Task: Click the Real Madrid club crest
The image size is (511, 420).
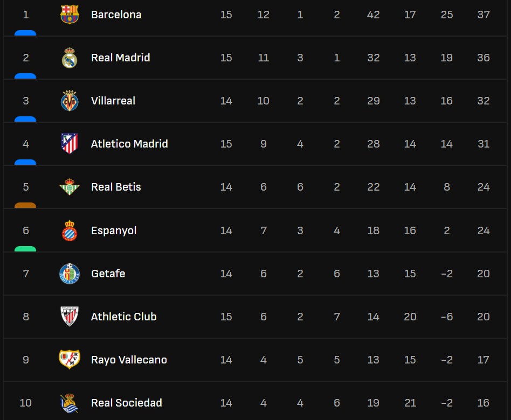Action: [x=70, y=58]
